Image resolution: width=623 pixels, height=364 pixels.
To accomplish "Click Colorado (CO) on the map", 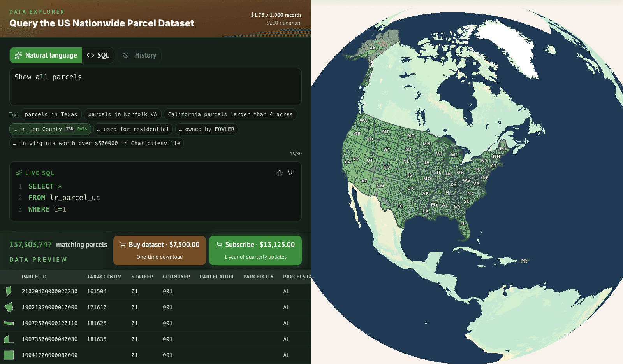I will pos(387,167).
